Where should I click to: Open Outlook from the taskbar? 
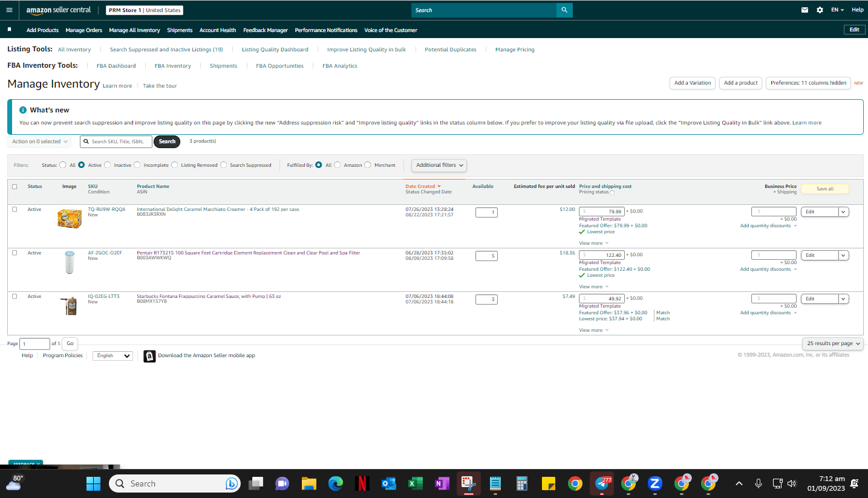click(x=388, y=483)
